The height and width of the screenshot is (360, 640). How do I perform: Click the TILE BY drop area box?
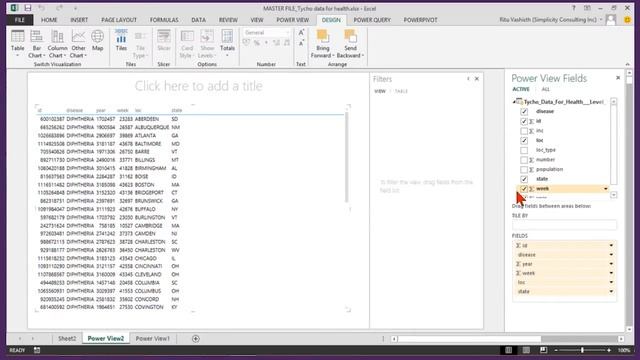point(564,225)
